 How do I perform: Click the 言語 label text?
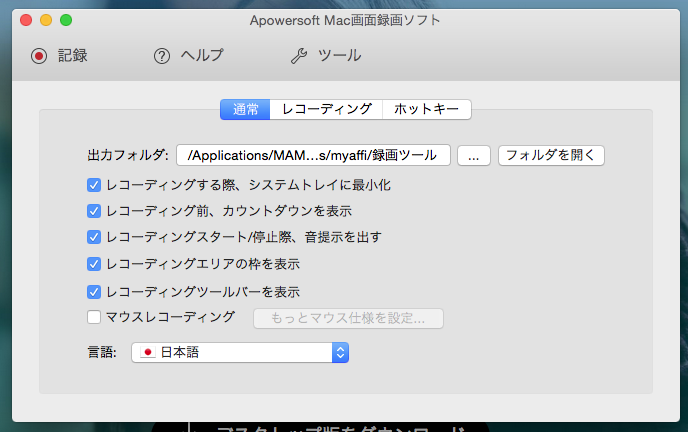pos(102,352)
